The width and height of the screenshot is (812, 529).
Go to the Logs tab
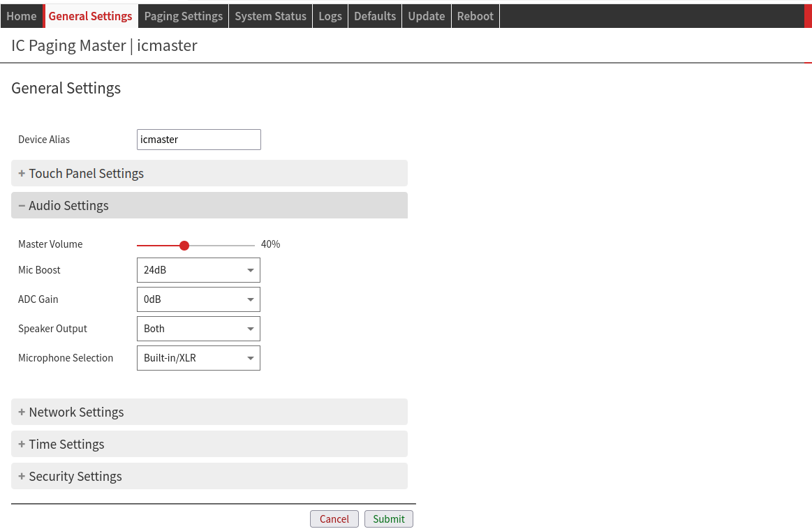pyautogui.click(x=330, y=16)
